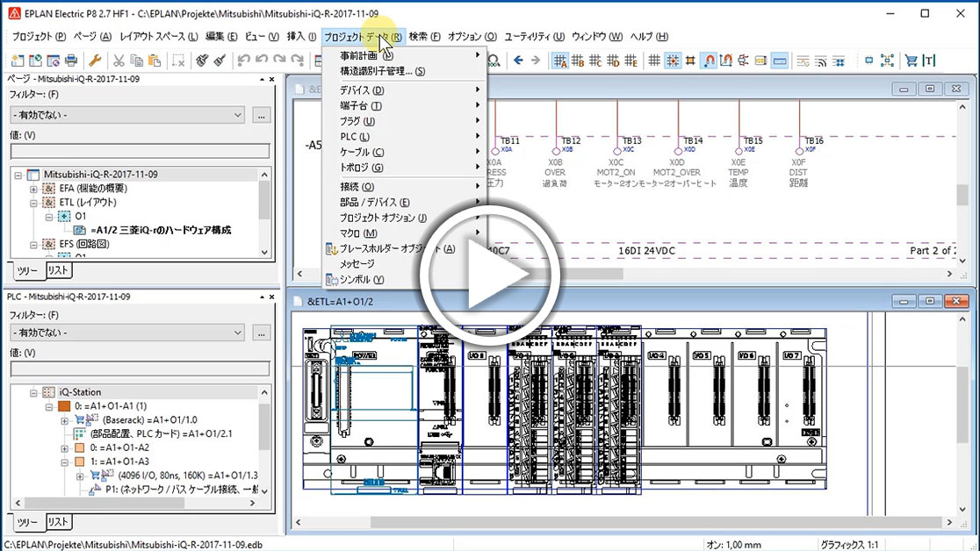Click the delete selection area icon
The width and height of the screenshot is (980, 551).
pyautogui.click(x=178, y=61)
